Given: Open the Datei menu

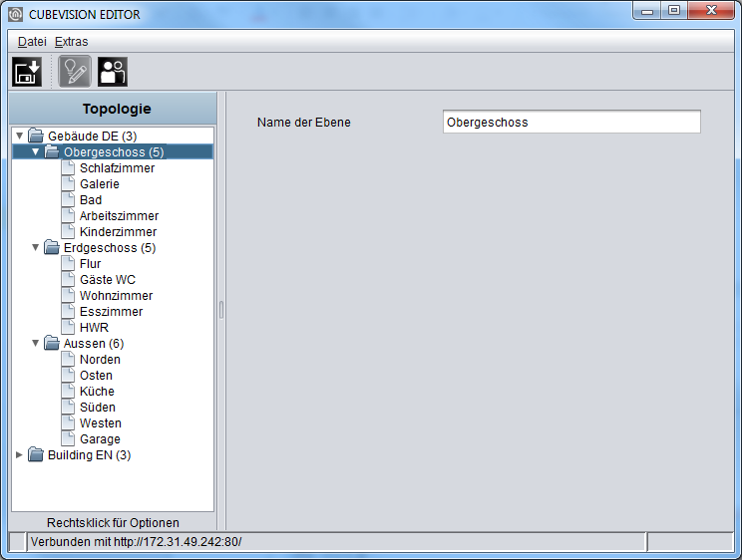Looking at the screenshot, I should pos(32,42).
